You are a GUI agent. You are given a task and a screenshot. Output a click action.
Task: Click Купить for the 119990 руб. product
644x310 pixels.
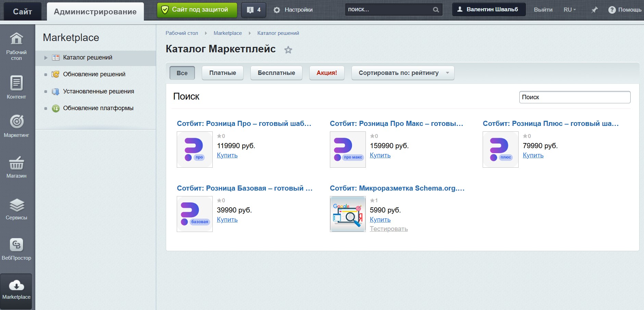[227, 155]
